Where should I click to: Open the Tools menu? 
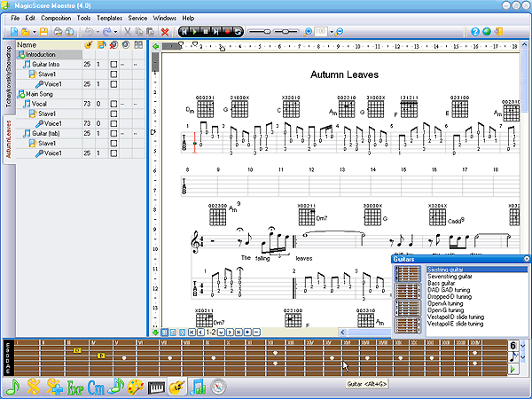(83, 18)
